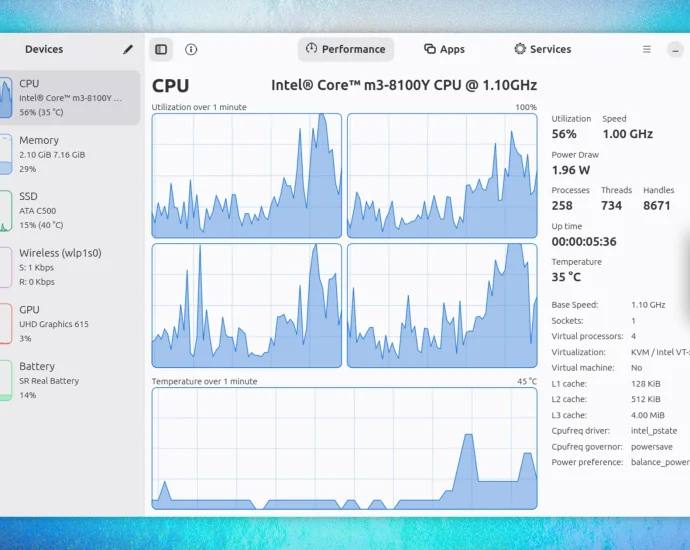Screen dimensions: 690x550
Task: Click the Base Speed 1.10 GHz value
Action: click(x=648, y=305)
